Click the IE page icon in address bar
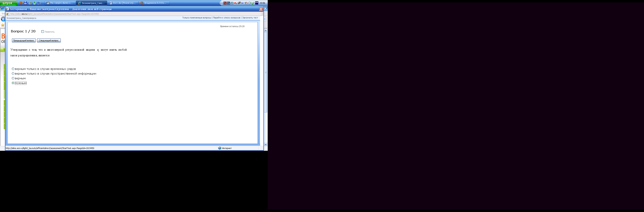 click(x=8, y=14)
